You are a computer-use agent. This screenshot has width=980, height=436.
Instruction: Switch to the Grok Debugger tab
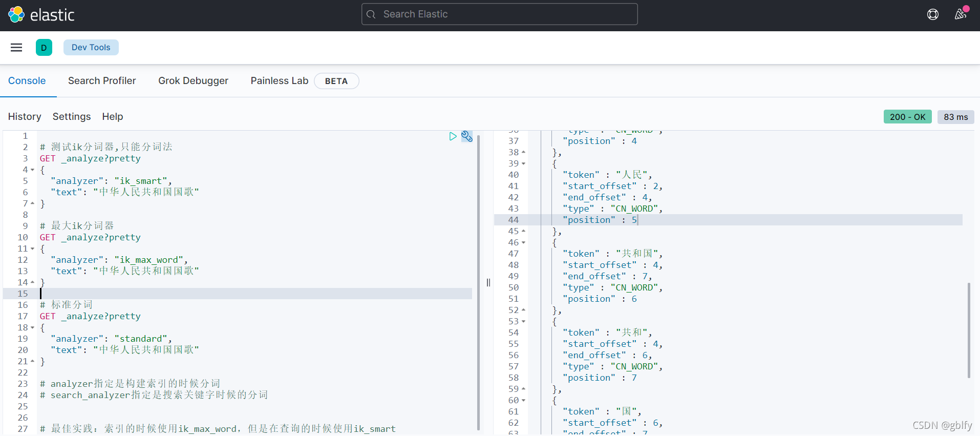click(x=193, y=81)
